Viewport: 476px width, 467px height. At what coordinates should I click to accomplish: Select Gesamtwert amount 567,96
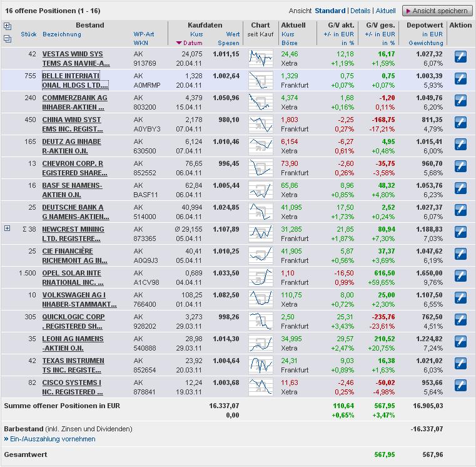coord(433,454)
